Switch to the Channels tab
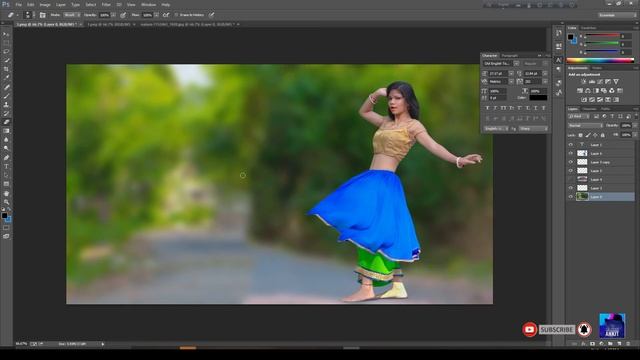 [589, 109]
